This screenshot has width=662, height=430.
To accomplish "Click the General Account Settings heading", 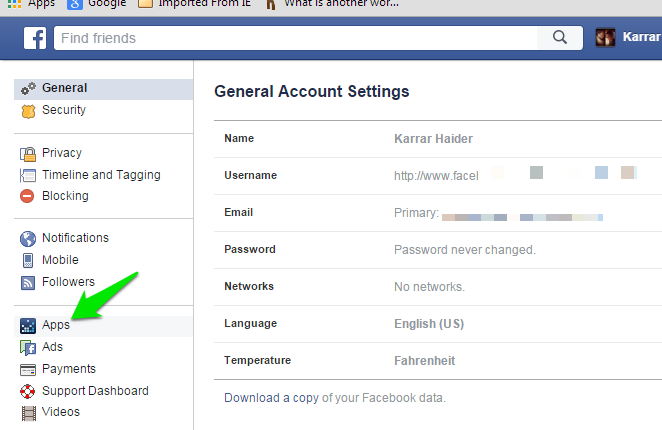I will (x=312, y=92).
